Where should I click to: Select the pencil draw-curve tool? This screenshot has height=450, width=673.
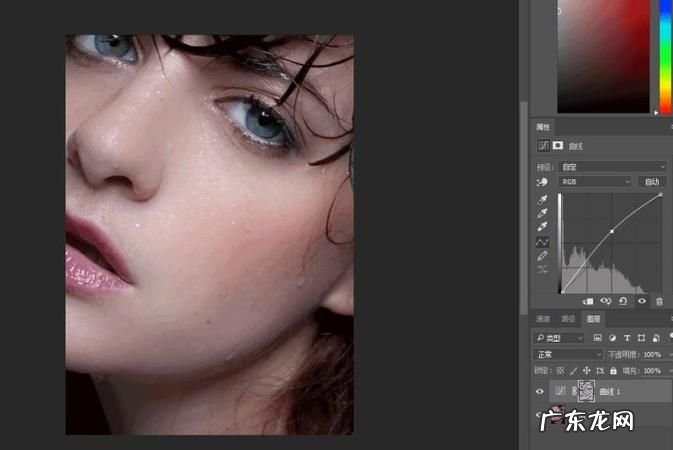coord(542,256)
